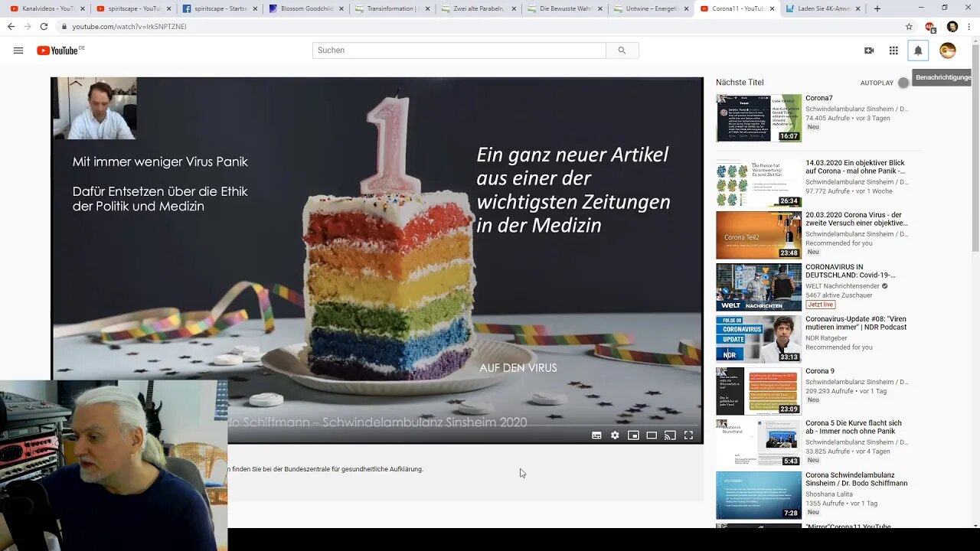This screenshot has height=551, width=980.
Task: Open CORONAVIRUS IN DEUTSCHLAND title link
Action: click(851, 271)
